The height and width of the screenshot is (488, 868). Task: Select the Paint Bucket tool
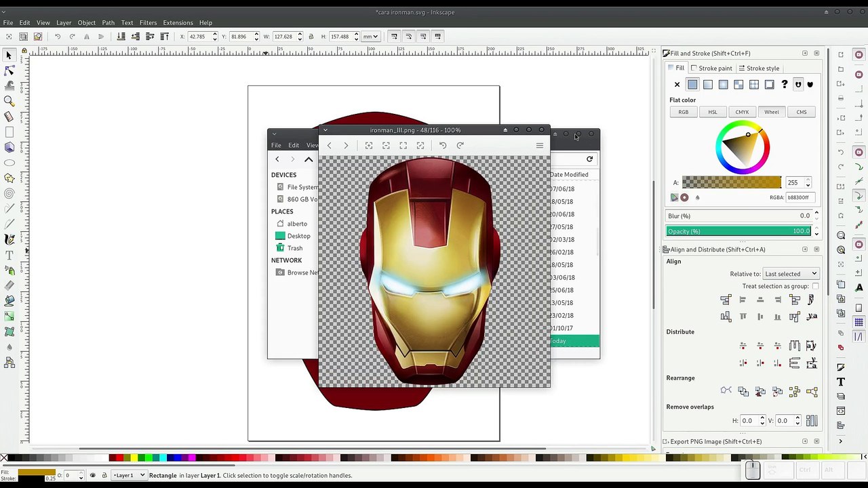(9, 300)
